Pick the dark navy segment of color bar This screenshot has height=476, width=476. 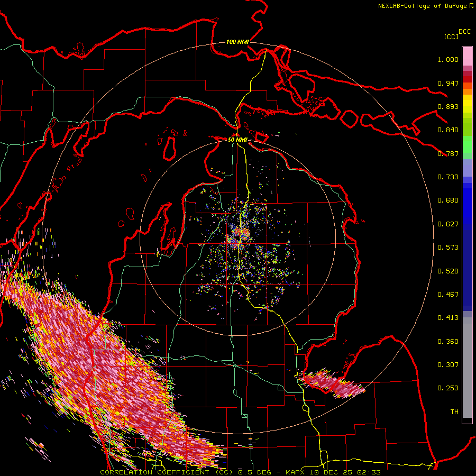(467, 267)
